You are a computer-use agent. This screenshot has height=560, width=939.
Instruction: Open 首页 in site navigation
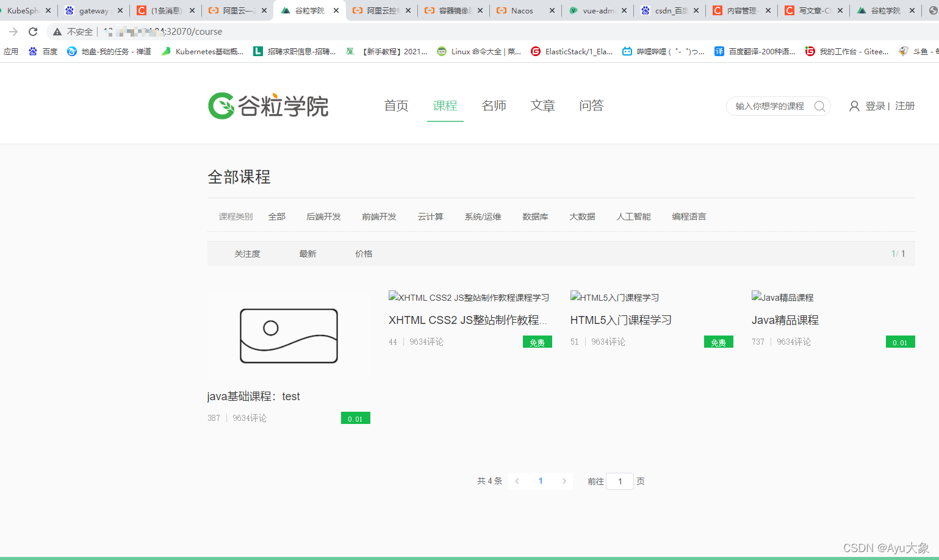pyautogui.click(x=396, y=106)
